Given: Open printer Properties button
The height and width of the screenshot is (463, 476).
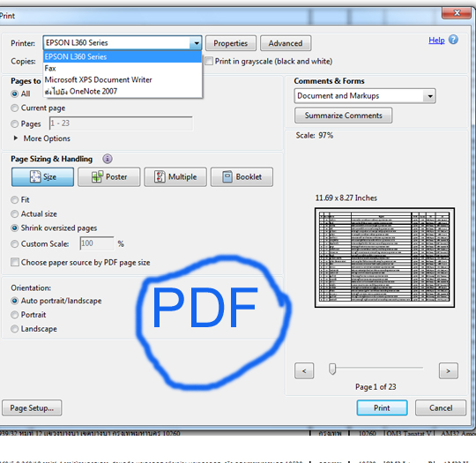Looking at the screenshot, I should (231, 43).
